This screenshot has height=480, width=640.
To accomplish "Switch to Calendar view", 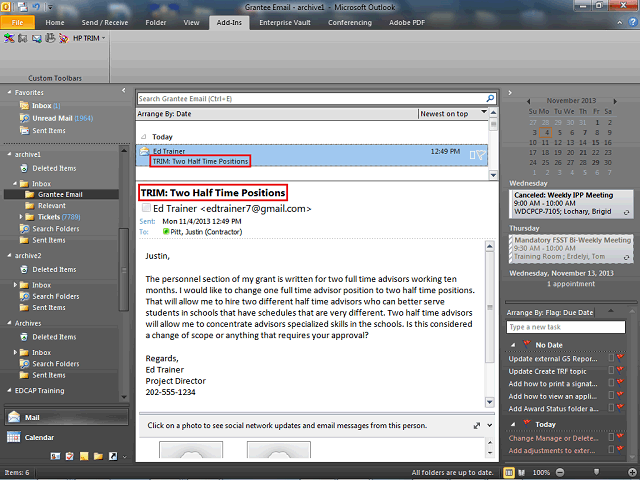I will [x=66, y=437].
